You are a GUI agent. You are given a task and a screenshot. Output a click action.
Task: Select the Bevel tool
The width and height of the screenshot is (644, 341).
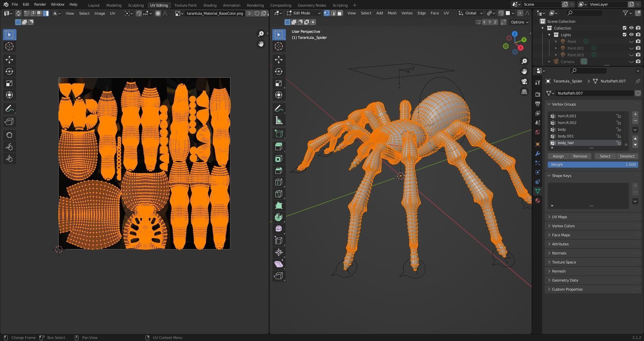pyautogui.click(x=279, y=170)
